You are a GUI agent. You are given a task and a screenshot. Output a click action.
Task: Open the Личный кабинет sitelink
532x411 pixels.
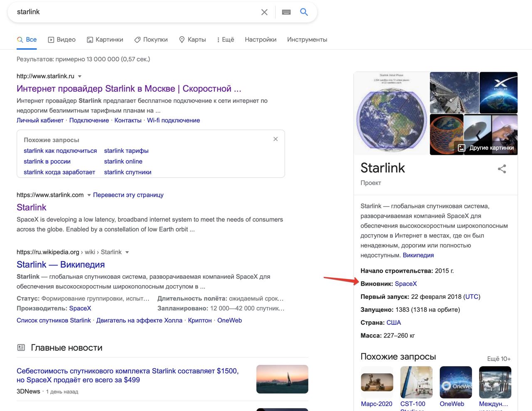[x=40, y=120]
